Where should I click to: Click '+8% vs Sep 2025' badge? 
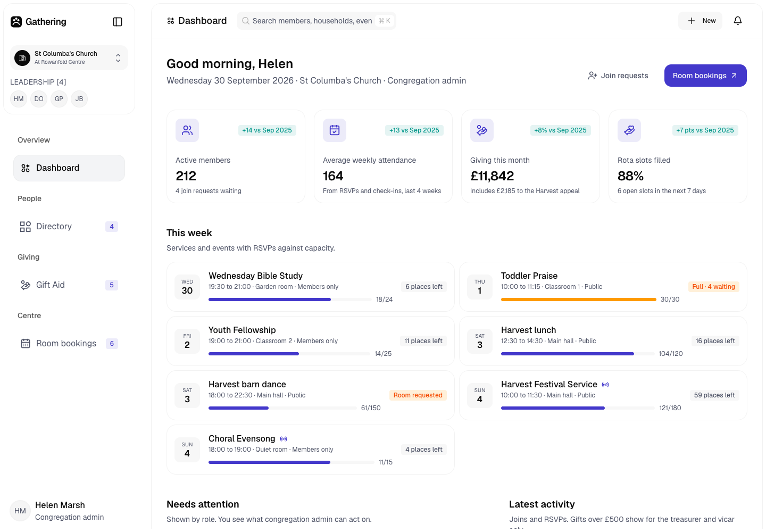tap(560, 130)
